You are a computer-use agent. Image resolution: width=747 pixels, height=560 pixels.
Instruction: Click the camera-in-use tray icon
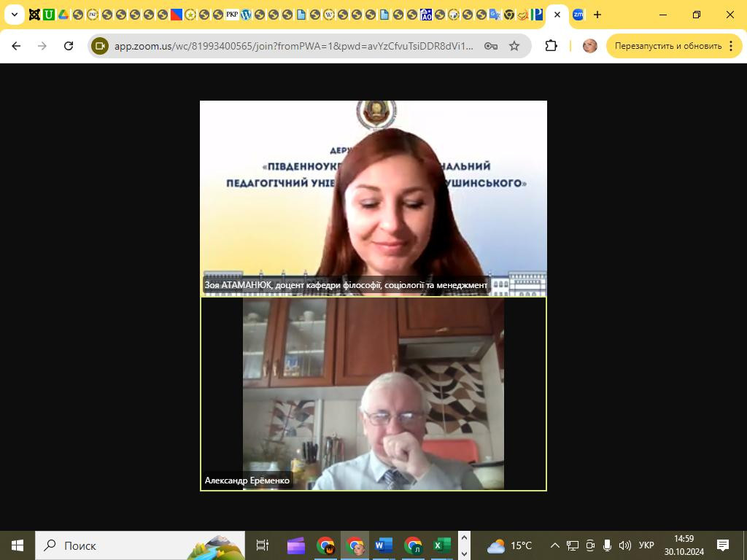tap(590, 545)
